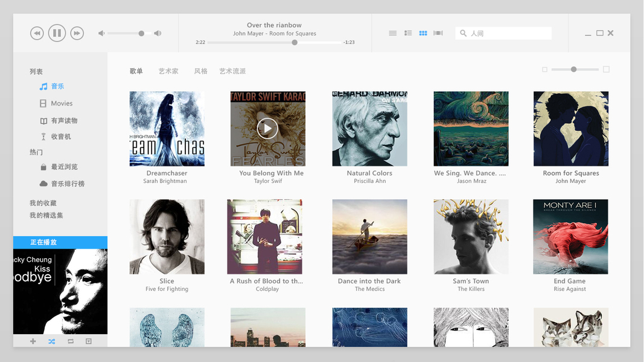This screenshot has width=644, height=362.
Task: Click the 正在播放 now playing header
Action: click(x=60, y=242)
